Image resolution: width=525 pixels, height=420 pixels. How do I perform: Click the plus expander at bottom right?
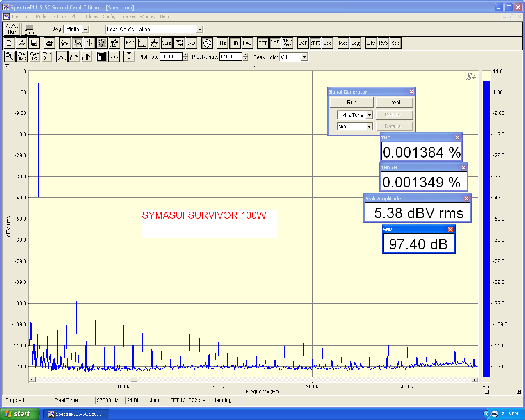tap(519, 392)
